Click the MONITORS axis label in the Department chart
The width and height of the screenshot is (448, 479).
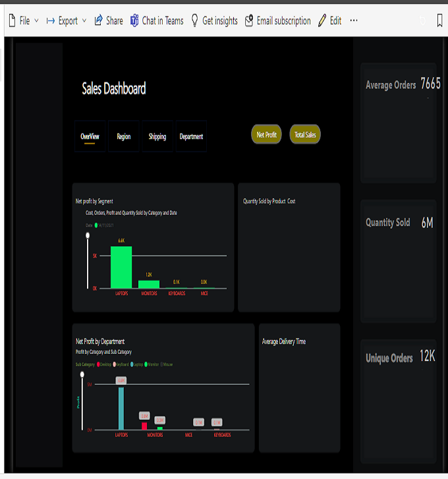click(x=155, y=435)
